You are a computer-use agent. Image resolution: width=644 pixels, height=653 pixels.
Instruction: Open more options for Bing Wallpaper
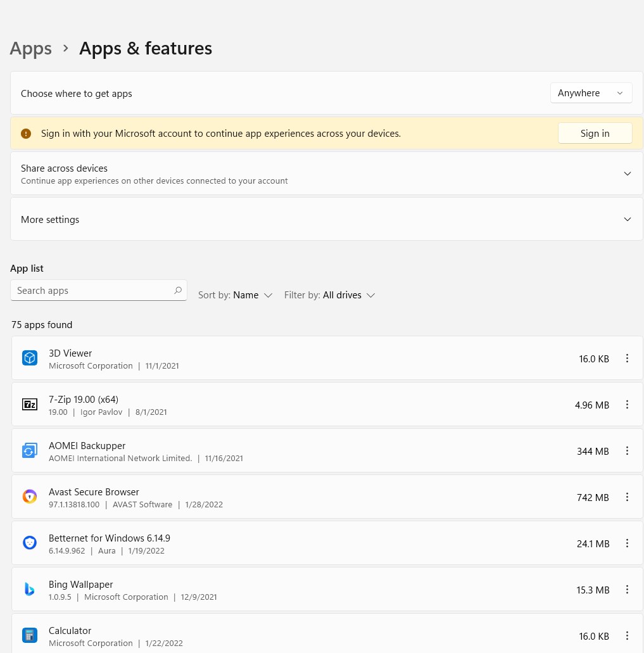tap(627, 590)
